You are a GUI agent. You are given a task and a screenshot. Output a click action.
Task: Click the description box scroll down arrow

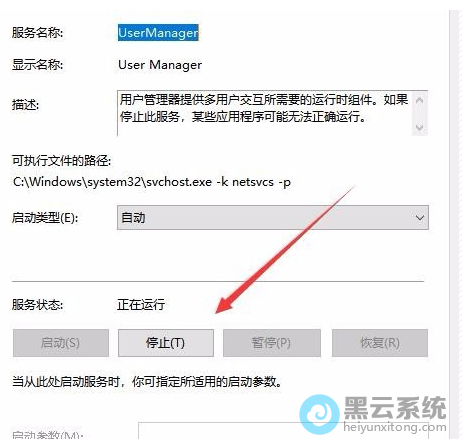pyautogui.click(x=420, y=127)
